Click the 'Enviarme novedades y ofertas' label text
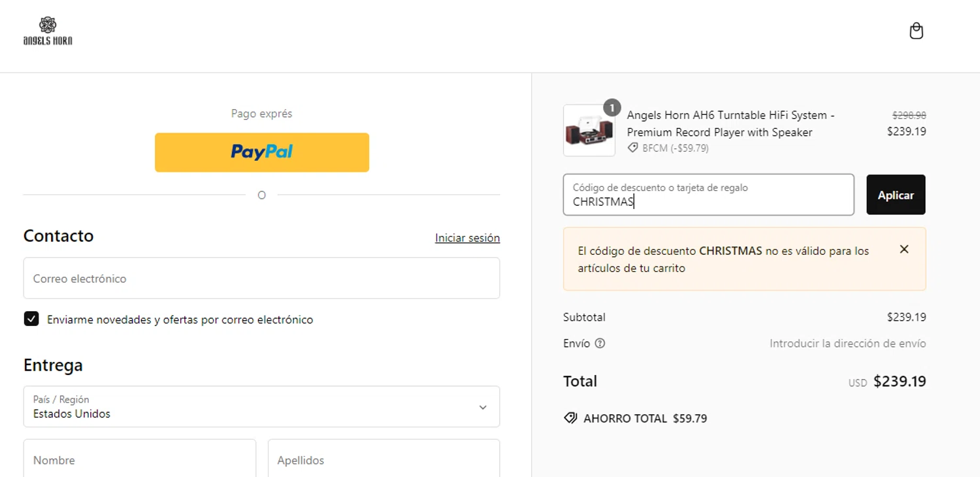Screen dimensions: 980x477 pyautogui.click(x=180, y=320)
